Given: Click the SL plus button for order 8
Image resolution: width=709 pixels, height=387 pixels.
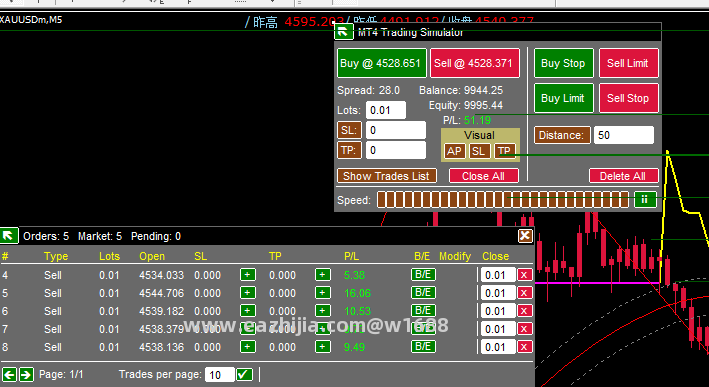Looking at the screenshot, I should (247, 347).
